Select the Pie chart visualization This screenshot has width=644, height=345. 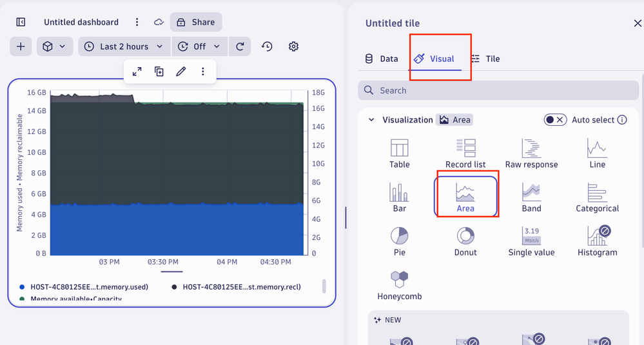coord(399,236)
